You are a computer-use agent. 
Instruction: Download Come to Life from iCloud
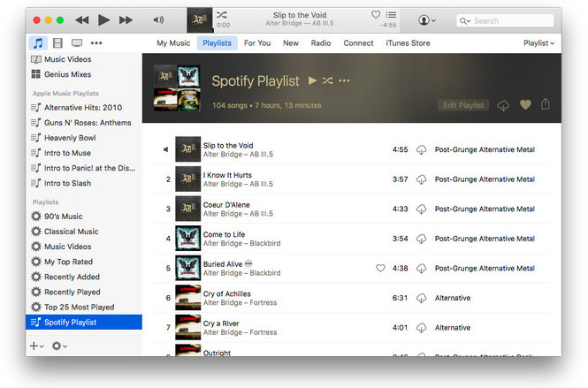pos(421,239)
